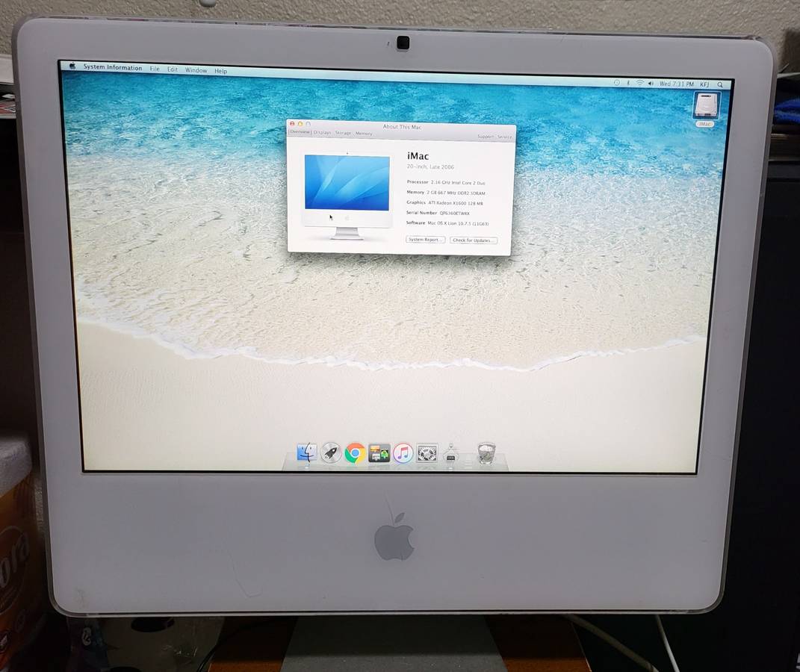Close the About This Mac window
This screenshot has width=800, height=672.
[292, 124]
